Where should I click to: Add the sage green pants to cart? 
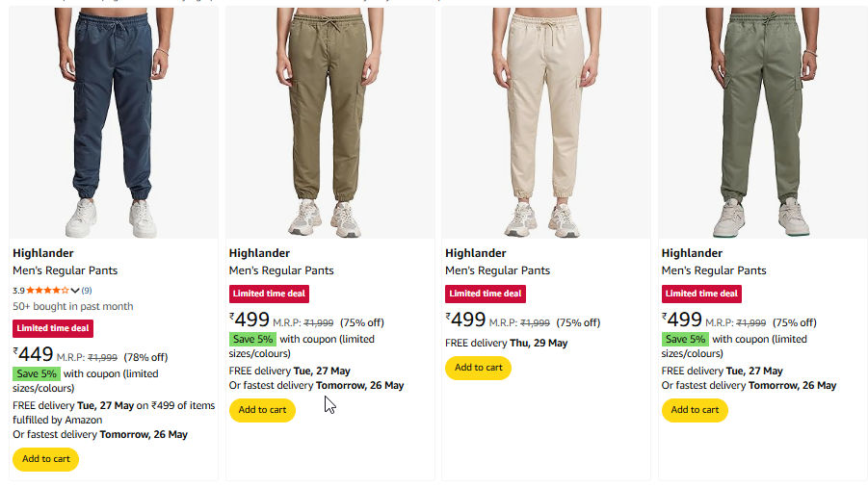pos(695,409)
